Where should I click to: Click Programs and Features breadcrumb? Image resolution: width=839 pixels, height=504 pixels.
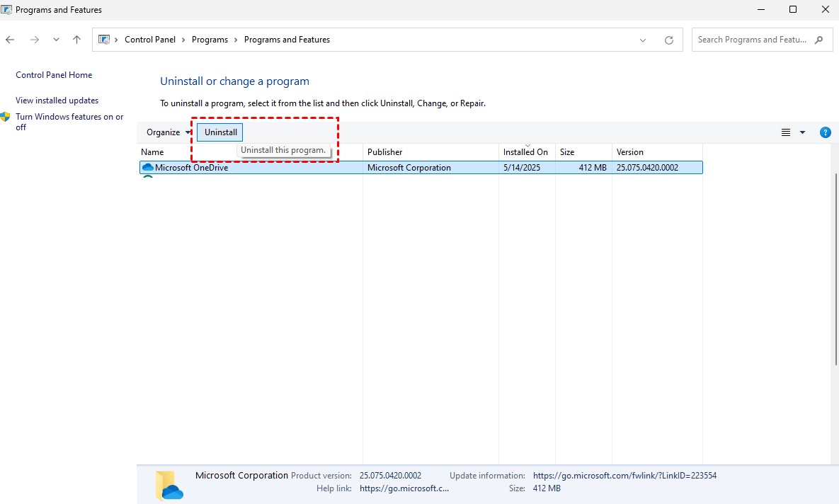(287, 40)
